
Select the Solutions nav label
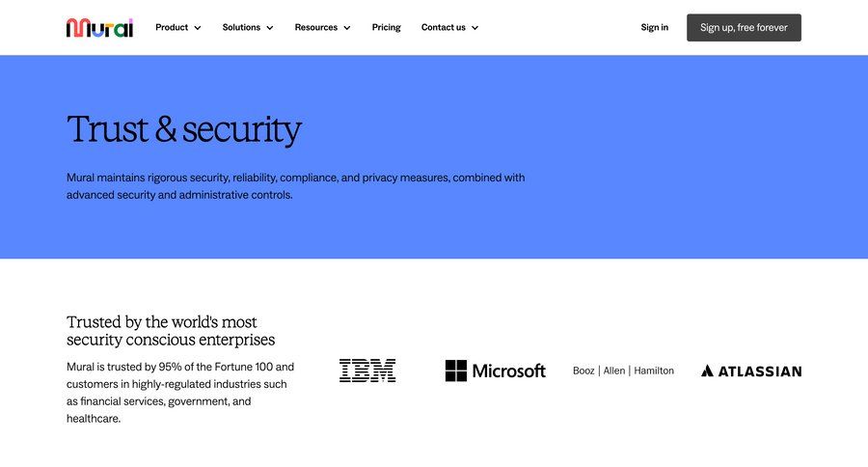(241, 28)
